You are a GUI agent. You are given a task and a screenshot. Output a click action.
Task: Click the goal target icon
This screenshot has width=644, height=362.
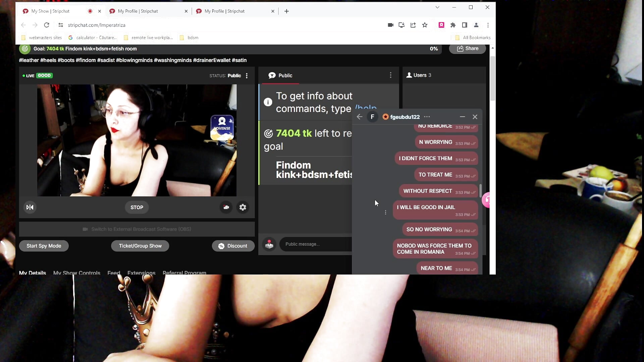(25, 49)
